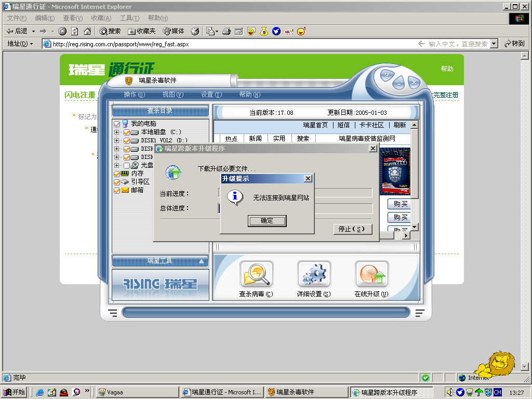Minimize the Rising antivirus via the round button
This screenshot has width=532, height=399.
[399, 83]
